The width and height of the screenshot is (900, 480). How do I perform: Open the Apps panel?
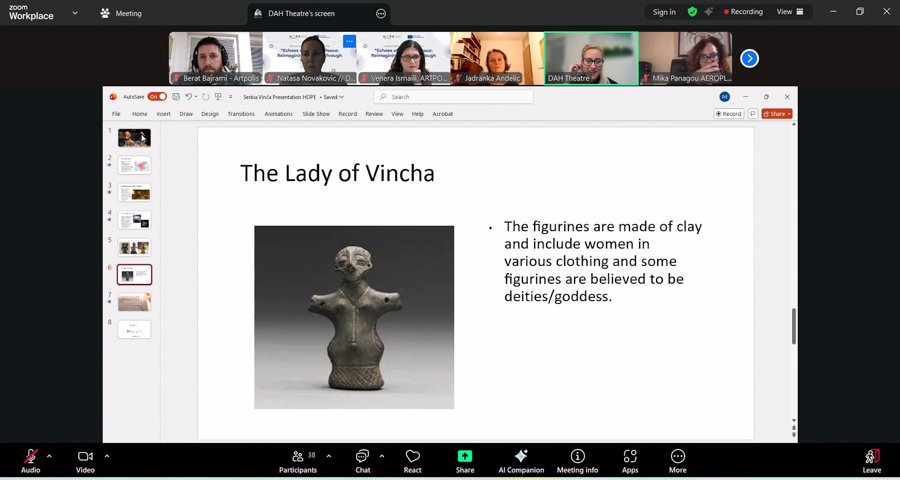coord(630,460)
